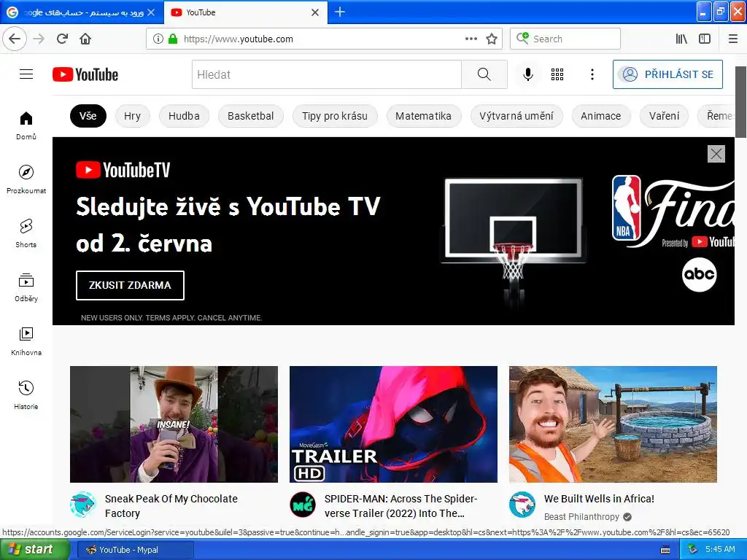Start voice search with the microphone icon
The image size is (747, 560).
[528, 74]
